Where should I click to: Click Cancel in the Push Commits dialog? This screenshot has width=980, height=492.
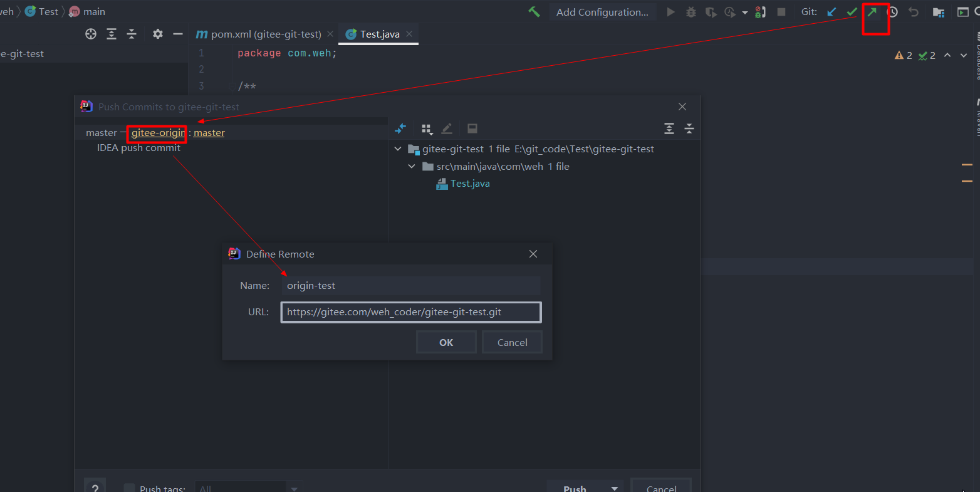(x=661, y=488)
